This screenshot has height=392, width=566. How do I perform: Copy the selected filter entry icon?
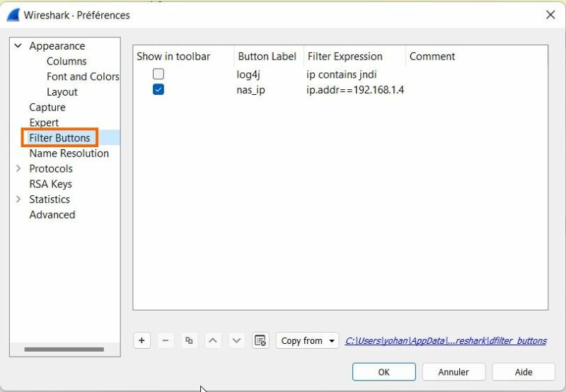[189, 340]
